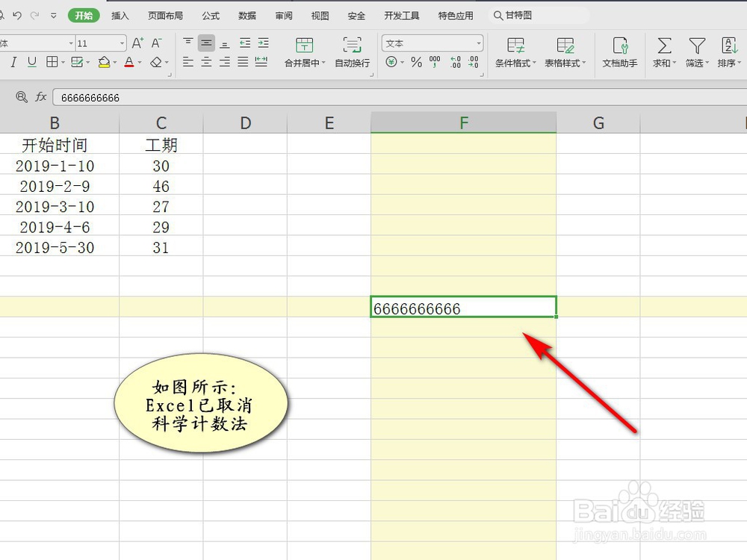The image size is (747, 560).
Task: Toggle Underline formatting
Action: tap(31, 63)
